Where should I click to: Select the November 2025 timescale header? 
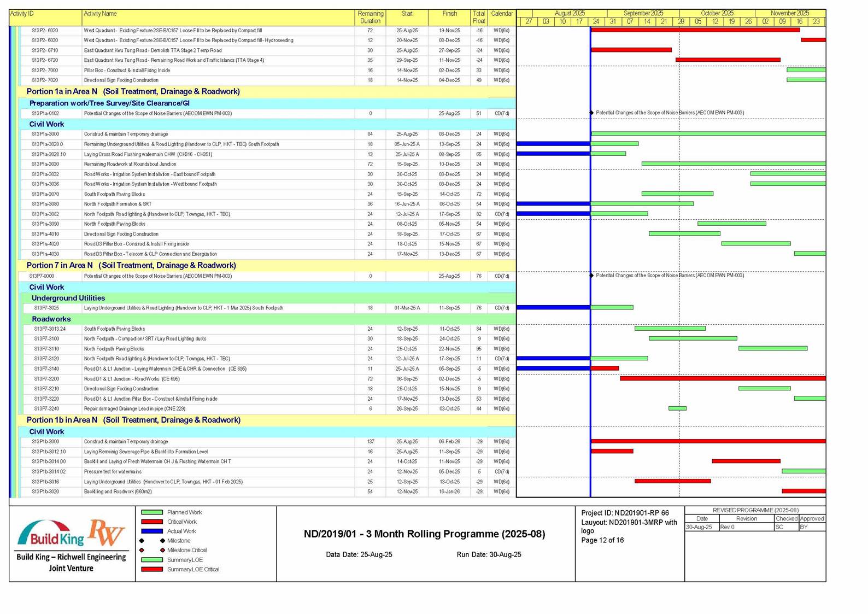tap(790, 13)
